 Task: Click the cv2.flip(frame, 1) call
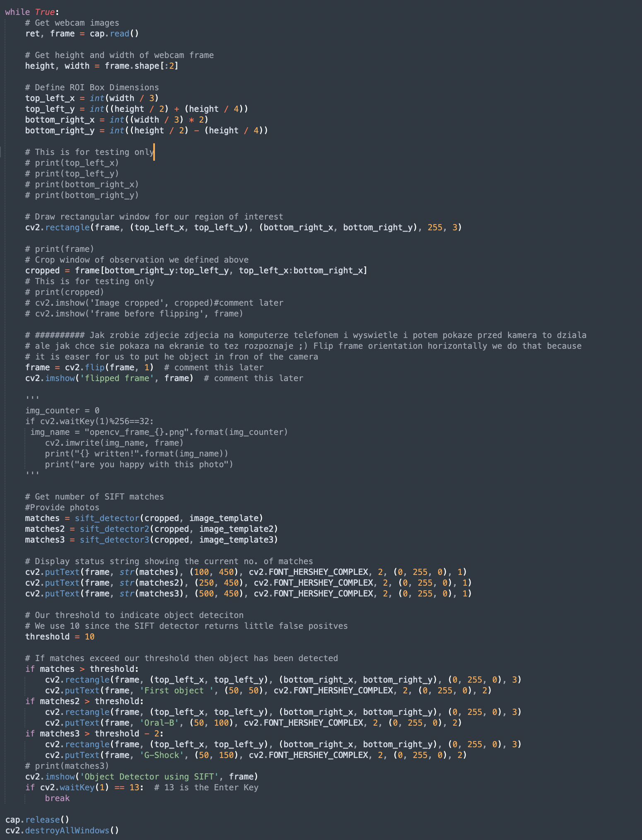(109, 367)
